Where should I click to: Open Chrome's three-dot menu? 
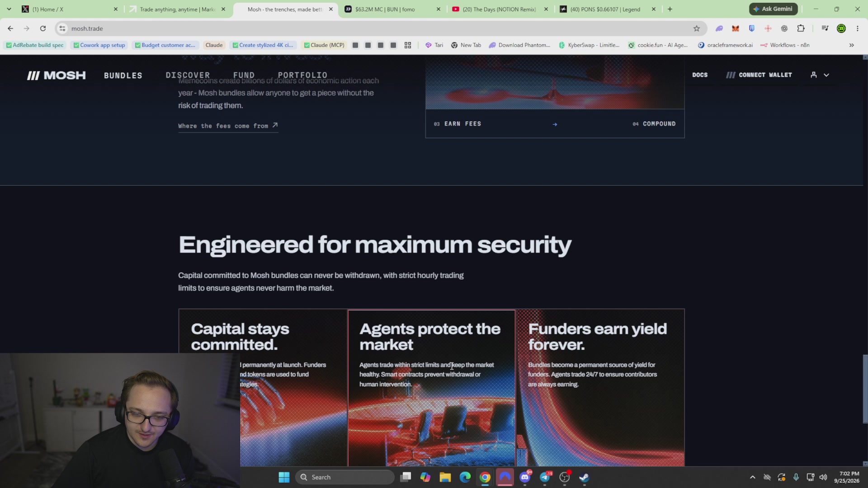858,28
